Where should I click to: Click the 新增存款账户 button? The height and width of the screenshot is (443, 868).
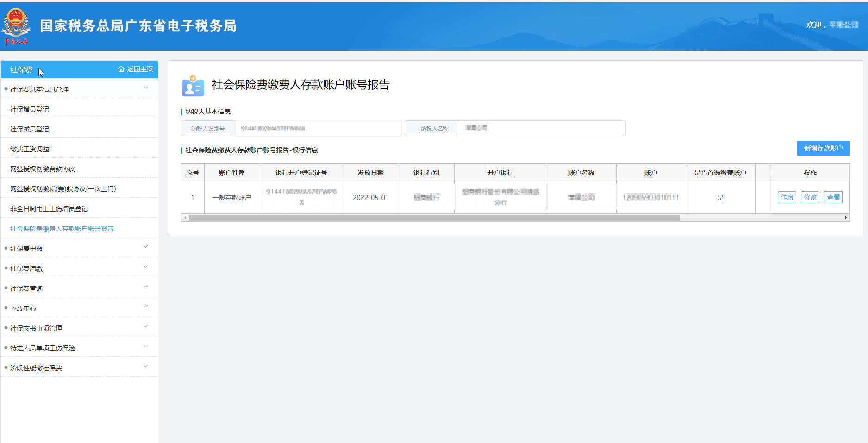[823, 148]
